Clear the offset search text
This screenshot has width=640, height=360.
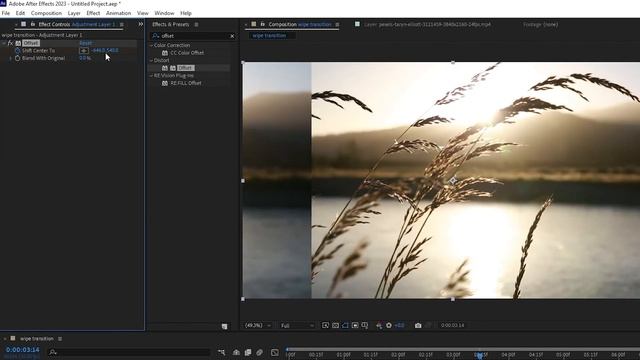[232, 36]
